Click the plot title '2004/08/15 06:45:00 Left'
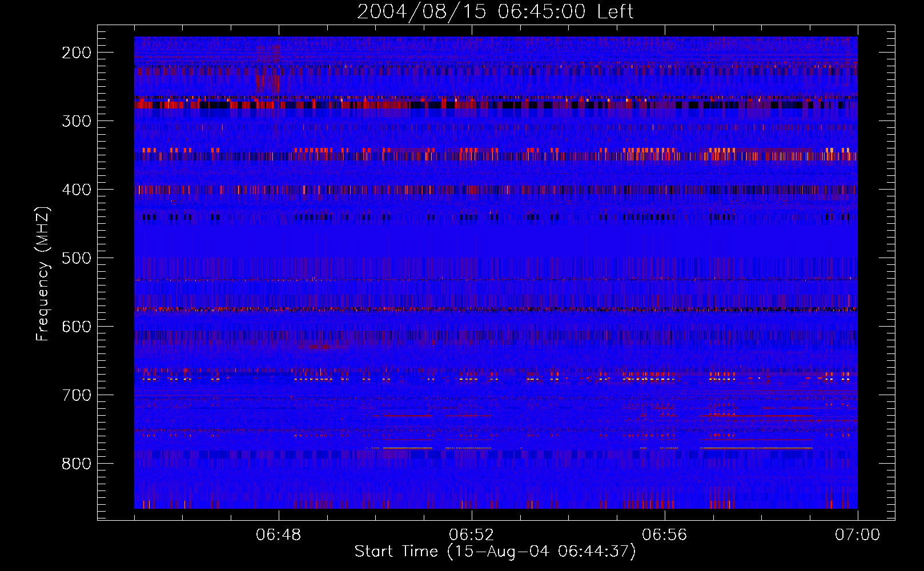This screenshot has height=571, width=924. click(x=495, y=11)
